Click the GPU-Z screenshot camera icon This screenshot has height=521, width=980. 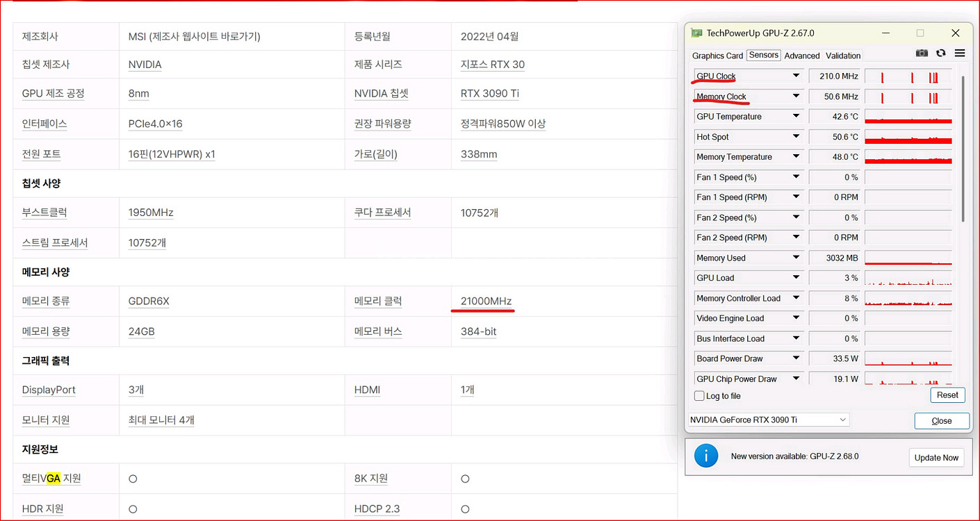tap(922, 53)
